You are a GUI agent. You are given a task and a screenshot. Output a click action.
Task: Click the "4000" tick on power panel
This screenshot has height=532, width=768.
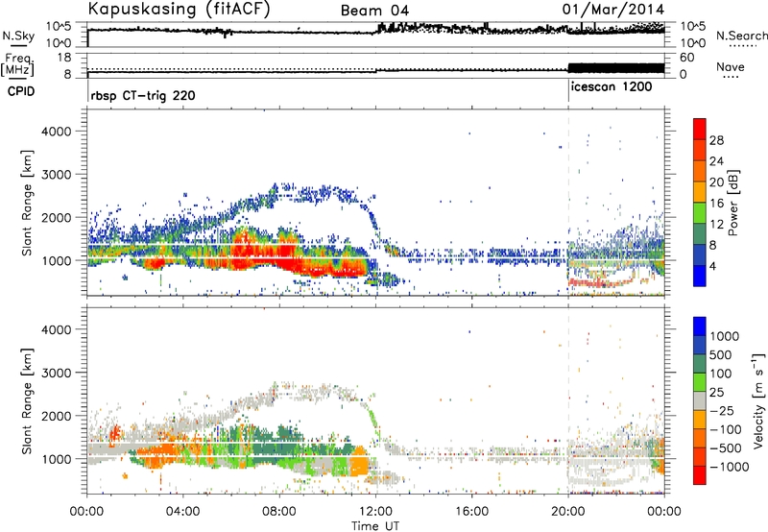pyautogui.click(x=56, y=132)
